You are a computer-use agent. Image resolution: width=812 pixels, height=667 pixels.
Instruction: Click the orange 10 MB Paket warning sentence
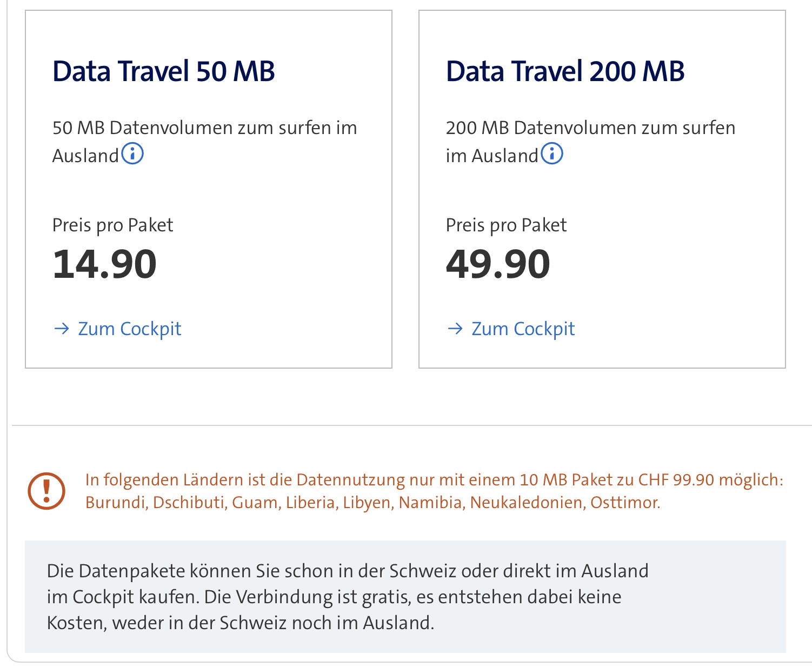[x=434, y=479]
